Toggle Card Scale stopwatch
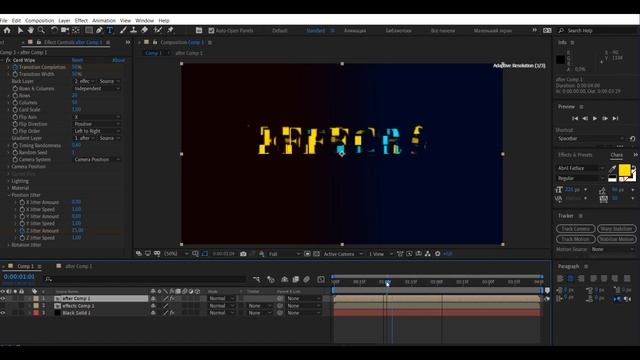This screenshot has height=360, width=640. pyautogui.click(x=15, y=110)
